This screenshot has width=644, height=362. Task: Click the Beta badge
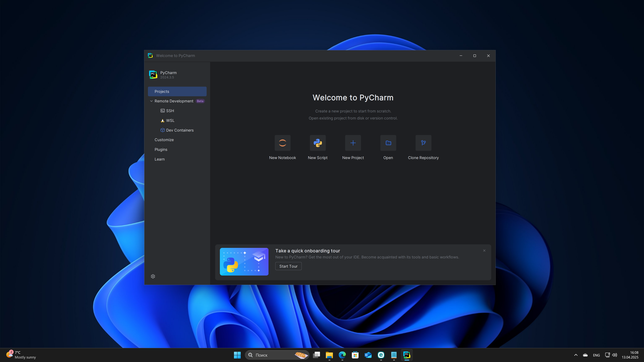click(200, 101)
